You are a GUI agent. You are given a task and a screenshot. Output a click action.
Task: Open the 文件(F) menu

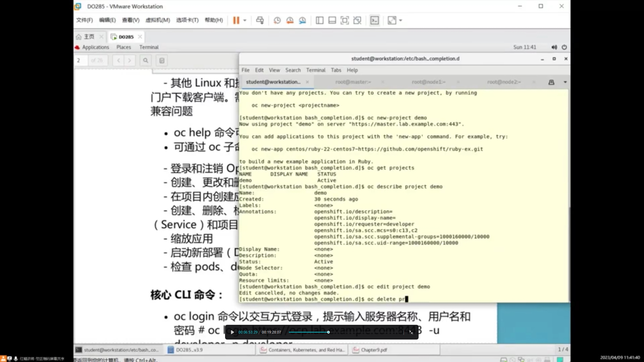point(84,20)
